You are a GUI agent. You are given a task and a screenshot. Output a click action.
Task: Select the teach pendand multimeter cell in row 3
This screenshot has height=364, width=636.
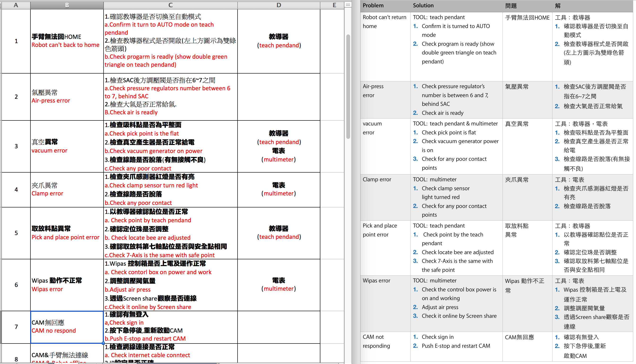(279, 146)
